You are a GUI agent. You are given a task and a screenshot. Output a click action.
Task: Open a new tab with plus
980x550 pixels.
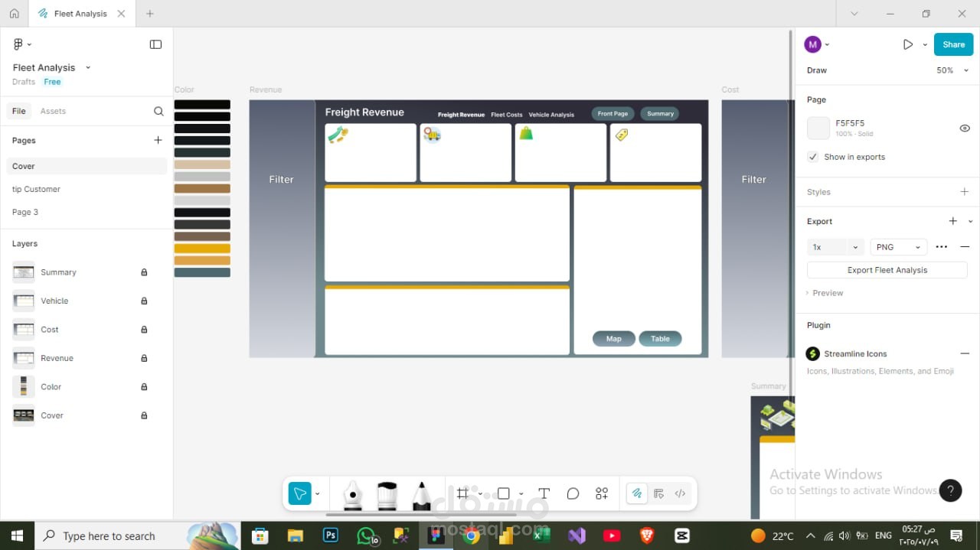[x=150, y=14]
